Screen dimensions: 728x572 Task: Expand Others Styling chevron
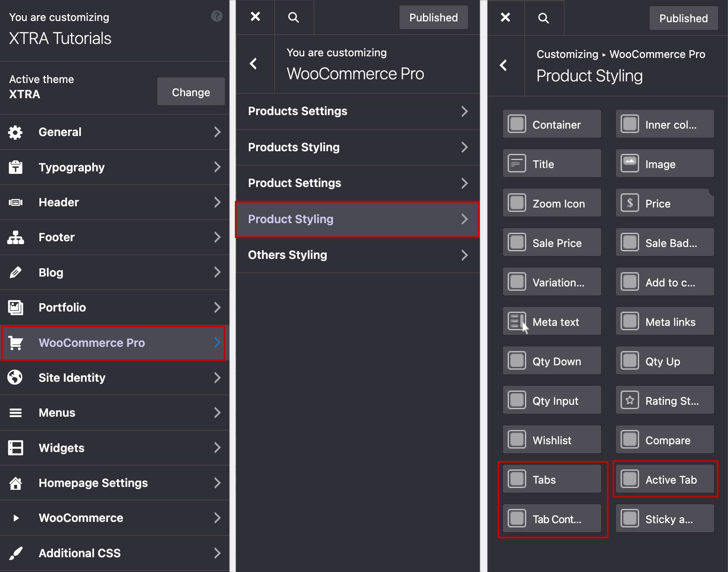tap(464, 255)
